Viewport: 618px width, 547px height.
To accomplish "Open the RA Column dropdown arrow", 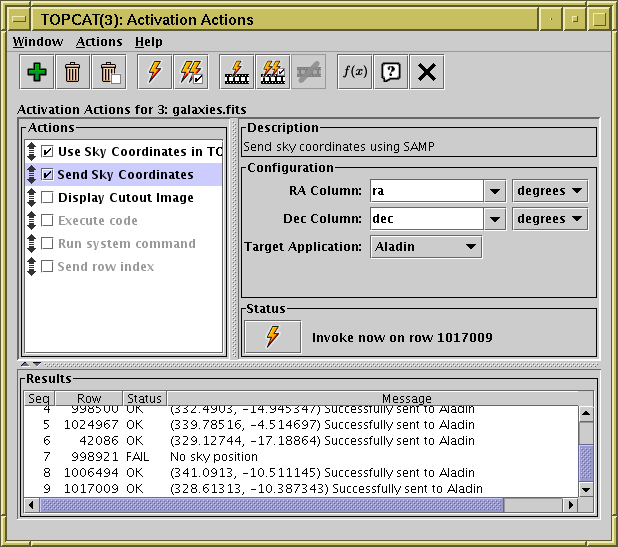I will 494,191.
